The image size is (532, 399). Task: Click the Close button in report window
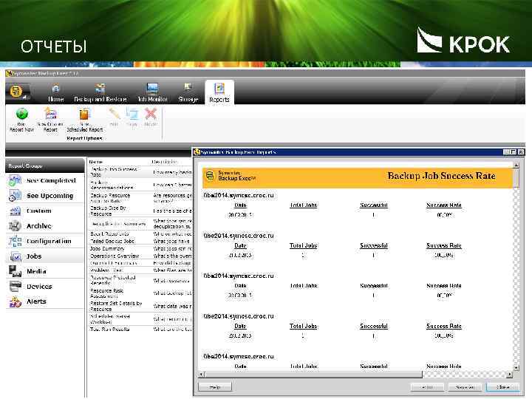coord(503,386)
